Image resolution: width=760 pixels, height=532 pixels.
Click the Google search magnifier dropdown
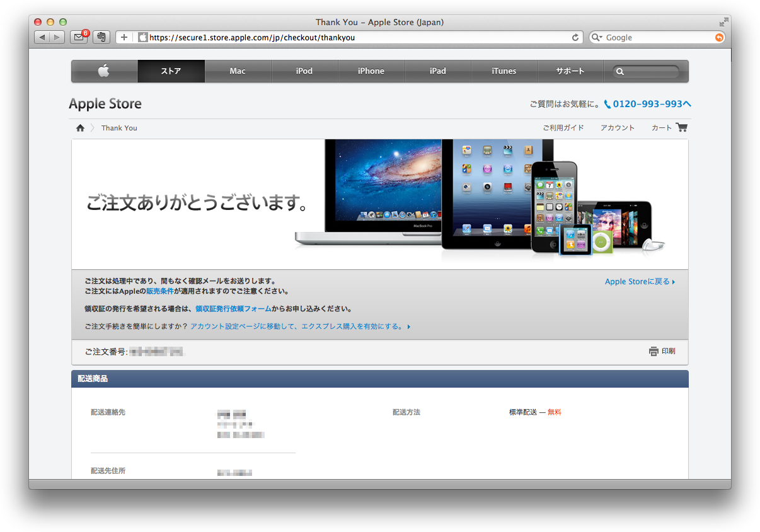click(597, 38)
